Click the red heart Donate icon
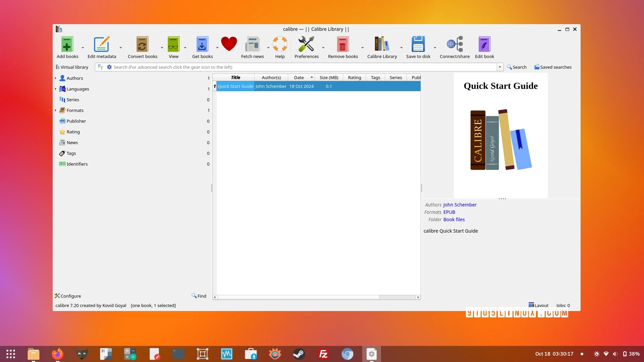Viewport: 644px width, 362px height. tap(229, 44)
